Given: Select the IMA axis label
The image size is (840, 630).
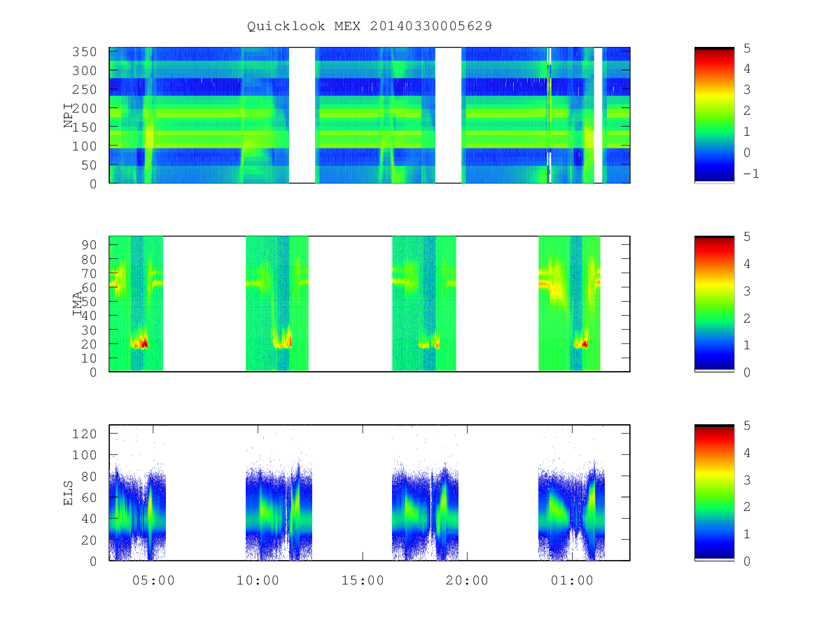Looking at the screenshot, I should coord(78,304).
